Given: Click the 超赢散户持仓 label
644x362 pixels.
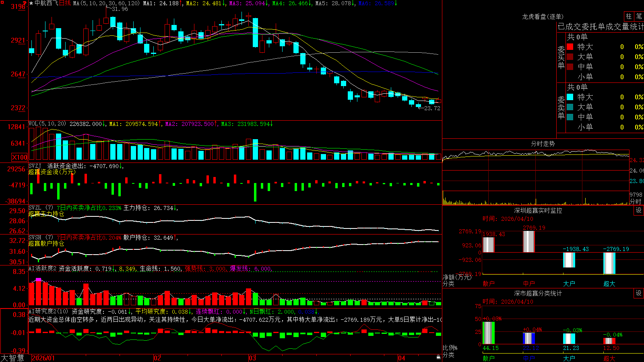Looking at the screenshot, I should [46, 243].
